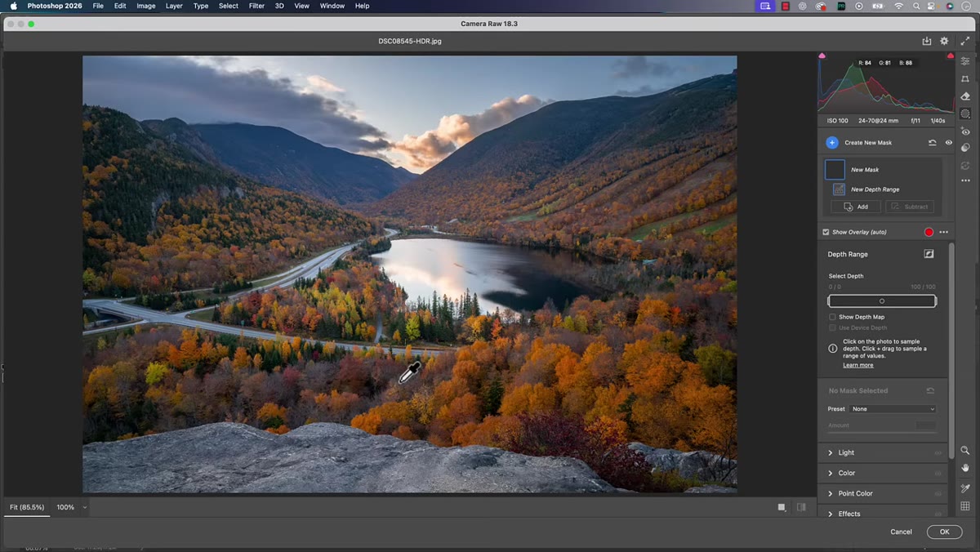Switch to single view preview icon
The height and width of the screenshot is (552, 980).
[782, 507]
